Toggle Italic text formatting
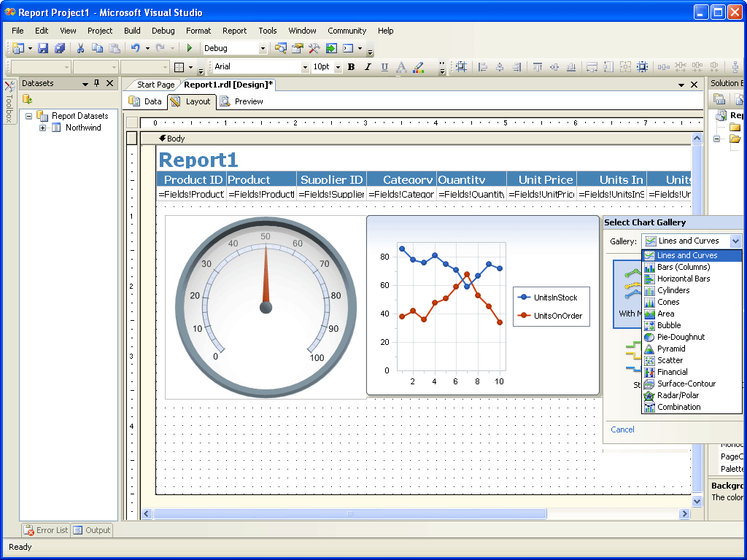747x560 pixels. (x=368, y=66)
